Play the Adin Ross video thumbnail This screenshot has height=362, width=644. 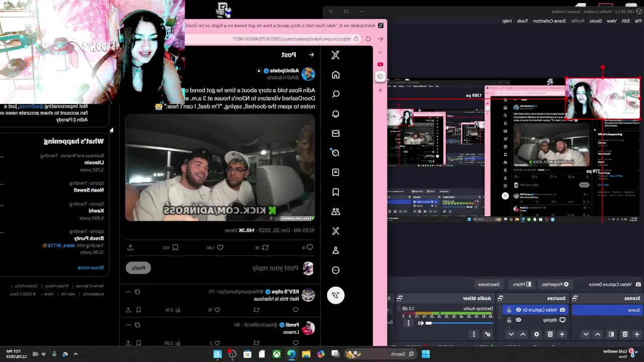[220, 168]
